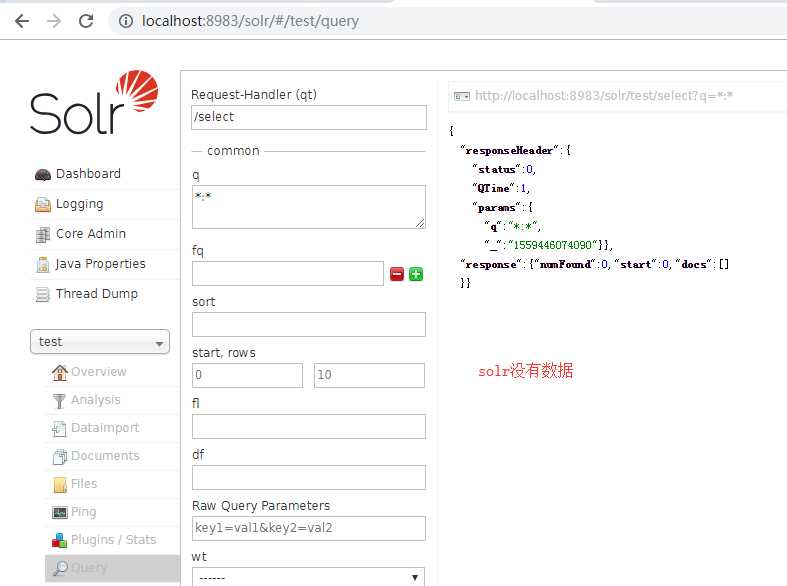Click the start field showing 0
The image size is (787, 586).
pyautogui.click(x=247, y=375)
